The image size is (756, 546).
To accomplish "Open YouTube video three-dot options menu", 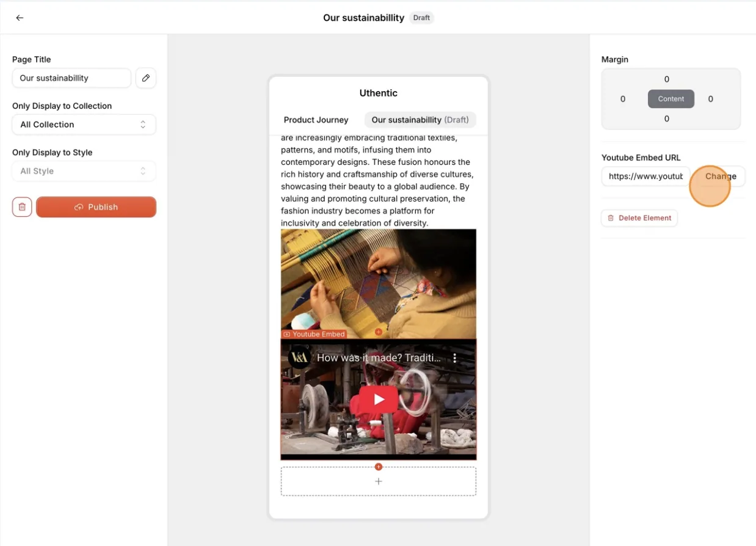I will 454,359.
